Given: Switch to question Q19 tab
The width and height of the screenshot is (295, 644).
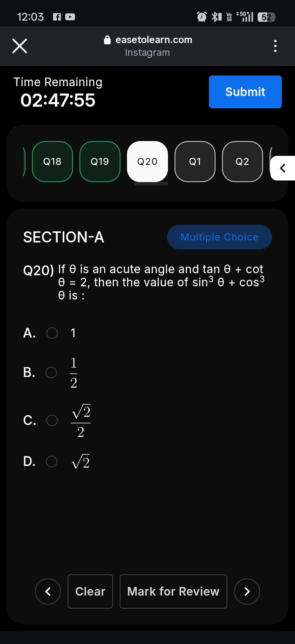Looking at the screenshot, I should [100, 162].
